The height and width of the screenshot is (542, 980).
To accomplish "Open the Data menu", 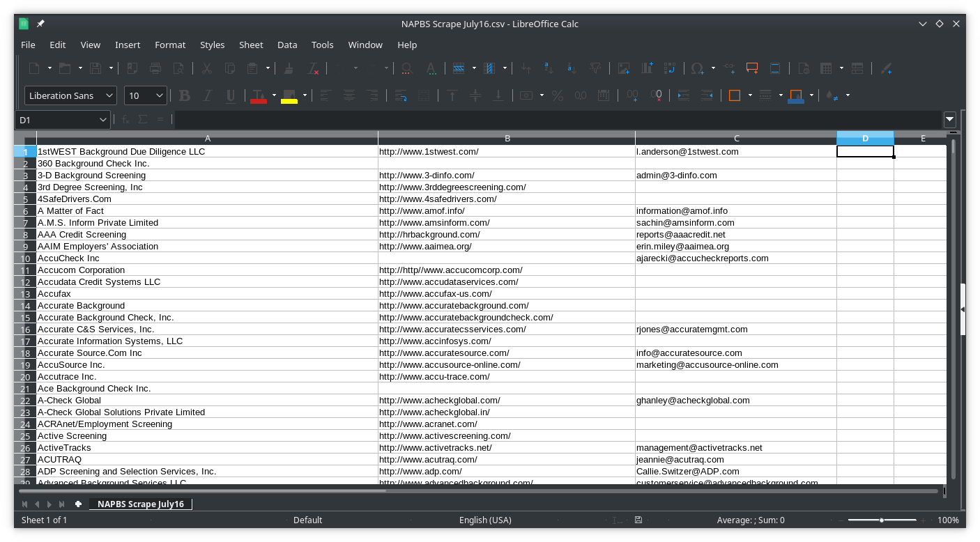I will click(287, 45).
